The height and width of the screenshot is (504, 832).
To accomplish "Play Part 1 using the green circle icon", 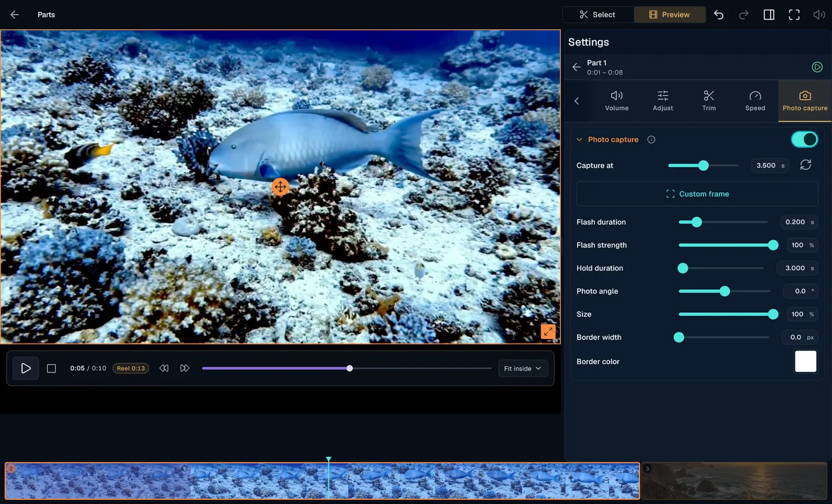I will [817, 67].
